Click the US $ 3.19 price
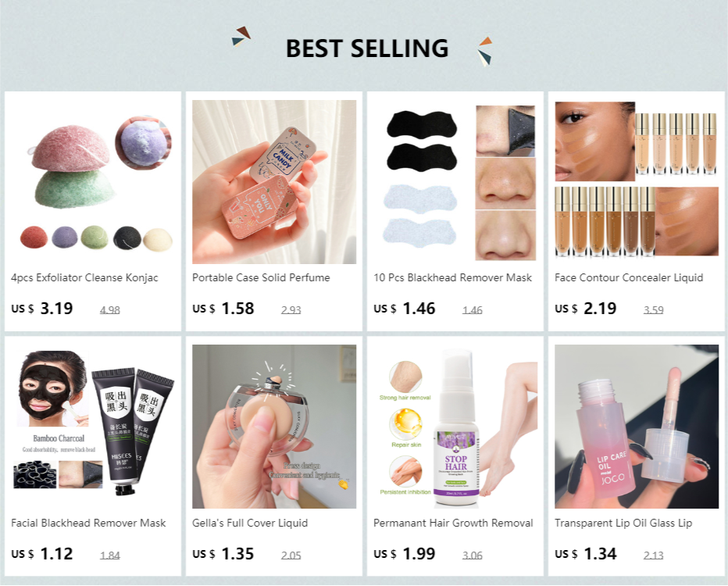The height and width of the screenshot is (586, 728). [41, 309]
